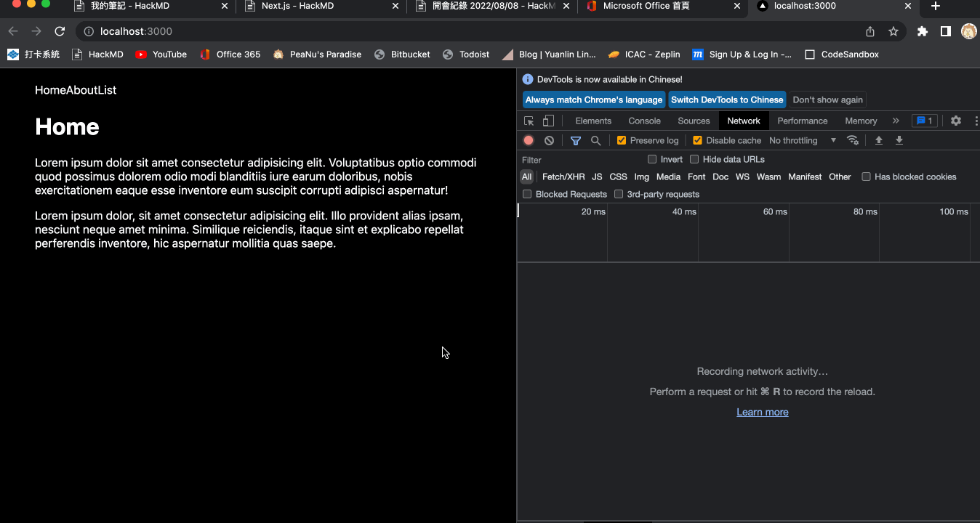Toggle the device toolbar icon
Viewport: 980px width, 523px height.
coord(547,120)
